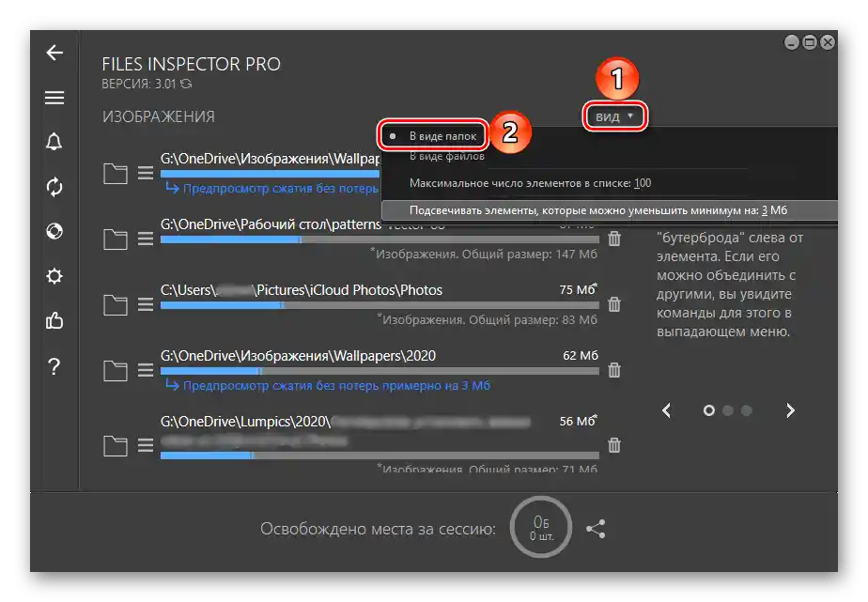Click folder icon of Wallpapers\2020 row
868x602 pixels.
(x=116, y=370)
